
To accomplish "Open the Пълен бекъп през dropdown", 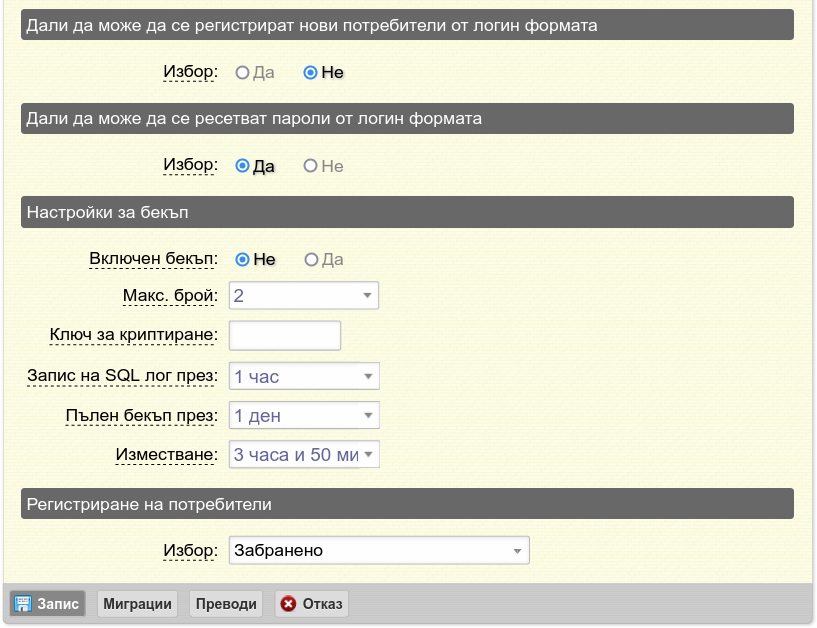I will click(x=304, y=415).
